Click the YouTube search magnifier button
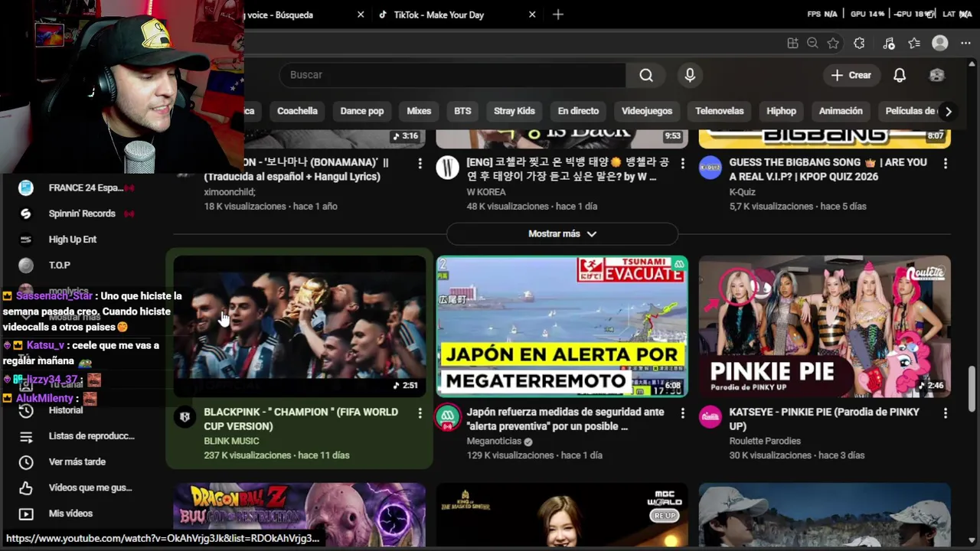The width and height of the screenshot is (980, 551). [646, 75]
